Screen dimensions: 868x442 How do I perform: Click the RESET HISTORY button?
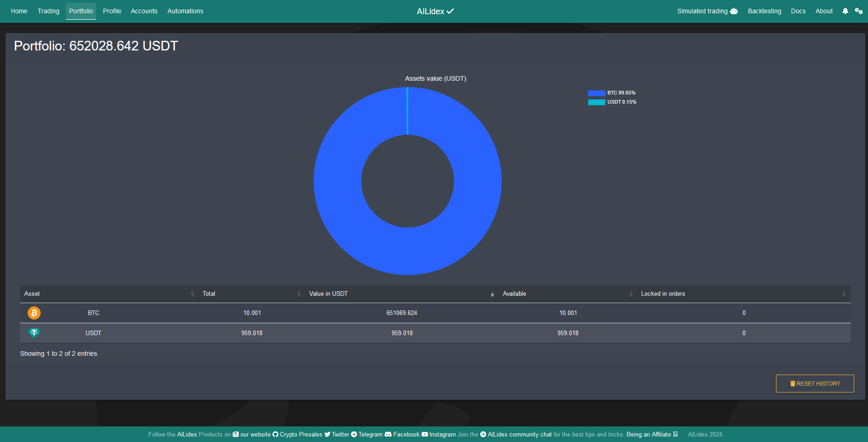[x=814, y=383]
